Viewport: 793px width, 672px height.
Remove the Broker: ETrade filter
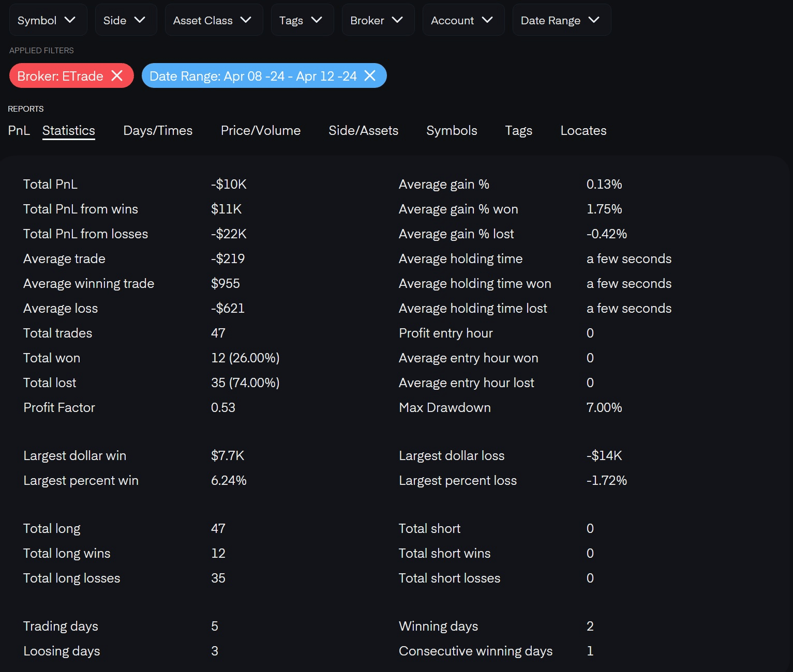click(x=117, y=76)
